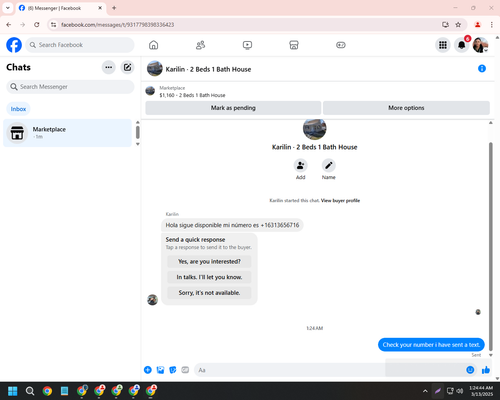Select the Messenger | Facebook browser tab
The width and height of the screenshot is (500, 400).
click(61, 8)
